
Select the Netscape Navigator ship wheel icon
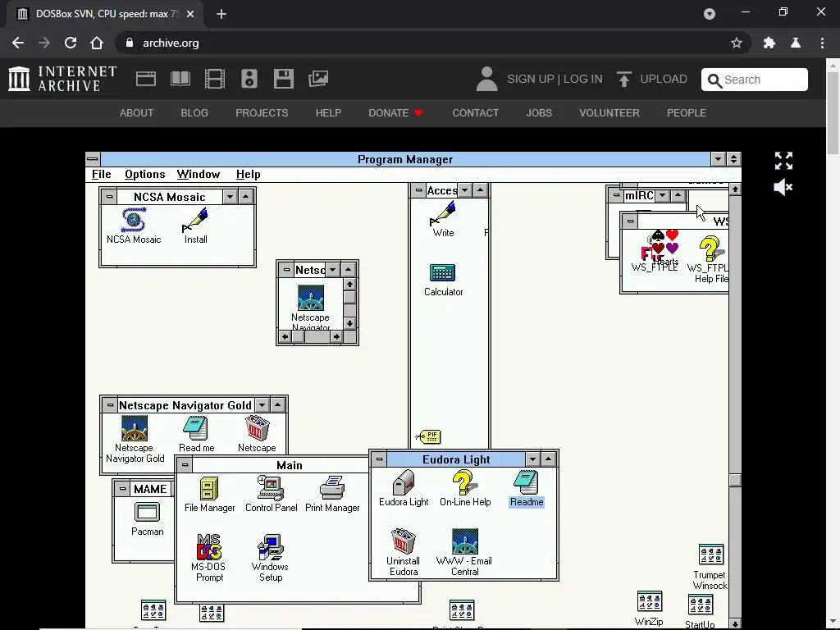(x=311, y=297)
